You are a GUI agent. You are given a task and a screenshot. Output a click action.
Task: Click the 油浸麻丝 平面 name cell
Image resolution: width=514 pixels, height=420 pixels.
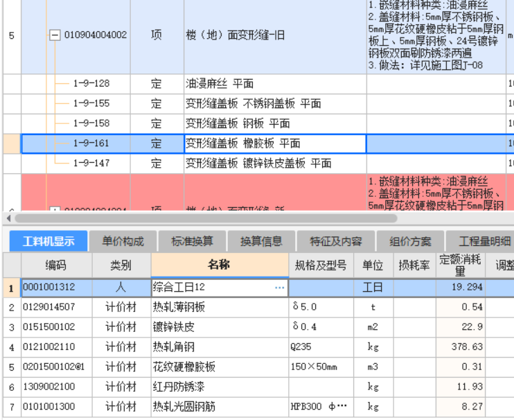point(275,84)
